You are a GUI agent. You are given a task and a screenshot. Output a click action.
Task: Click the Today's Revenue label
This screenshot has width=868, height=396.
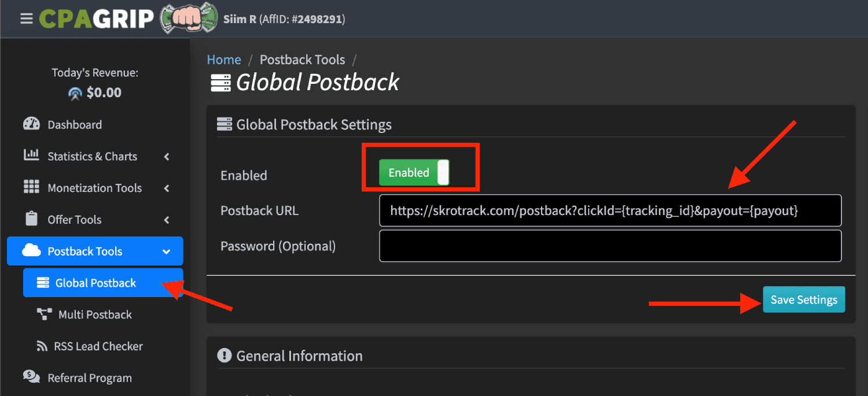tap(95, 73)
